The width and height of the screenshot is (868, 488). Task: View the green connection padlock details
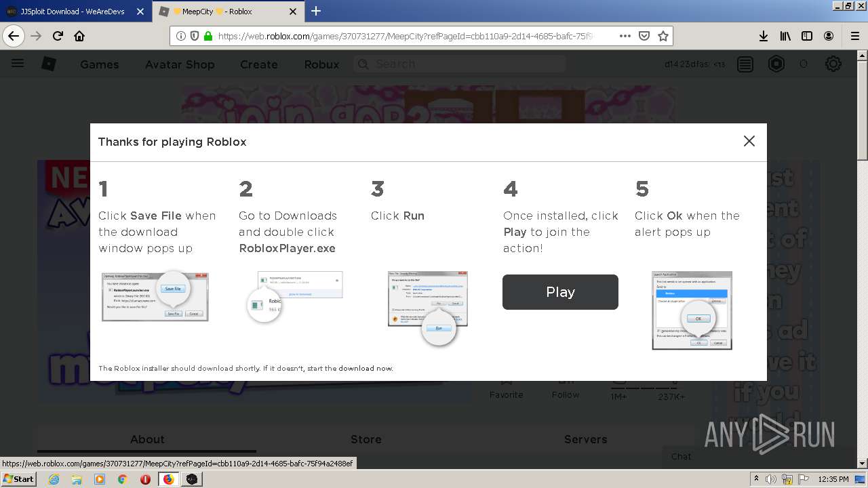[x=208, y=36]
